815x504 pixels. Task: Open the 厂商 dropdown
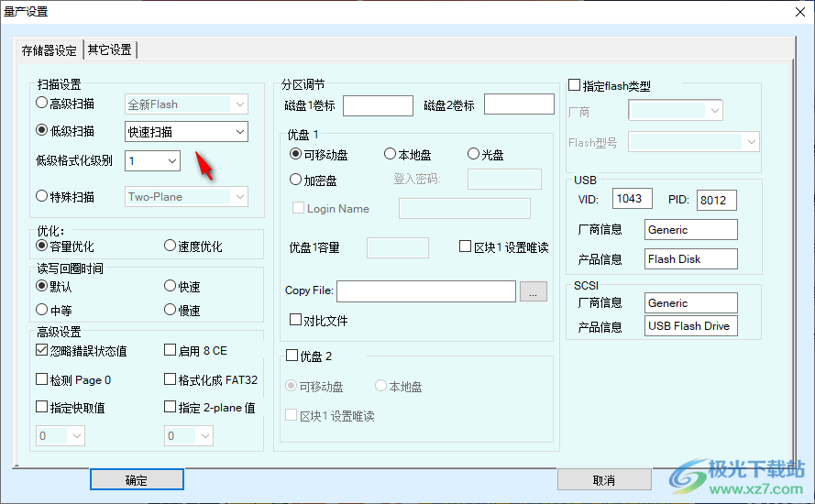point(675,110)
